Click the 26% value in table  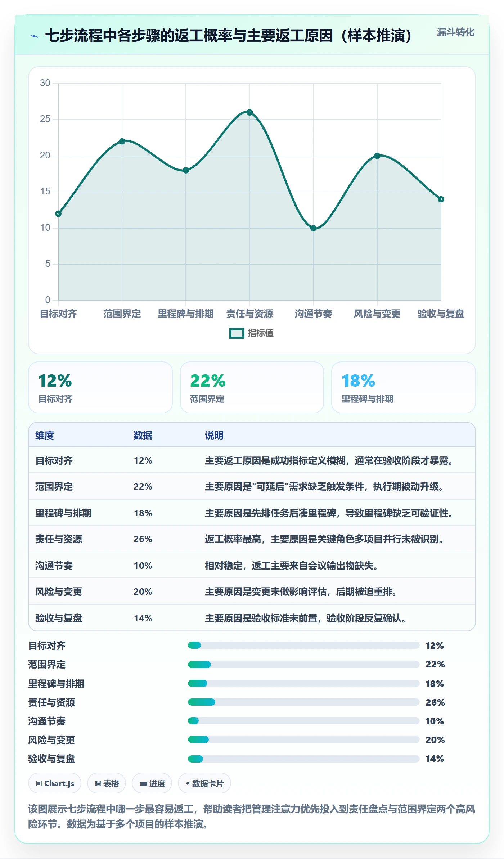[x=143, y=539]
